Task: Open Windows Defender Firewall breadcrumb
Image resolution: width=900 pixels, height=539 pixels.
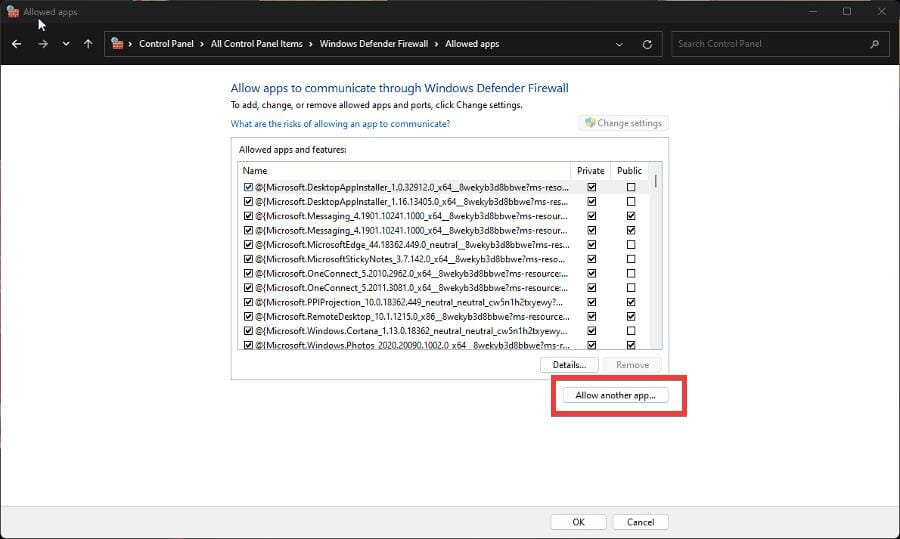Action: [374, 44]
